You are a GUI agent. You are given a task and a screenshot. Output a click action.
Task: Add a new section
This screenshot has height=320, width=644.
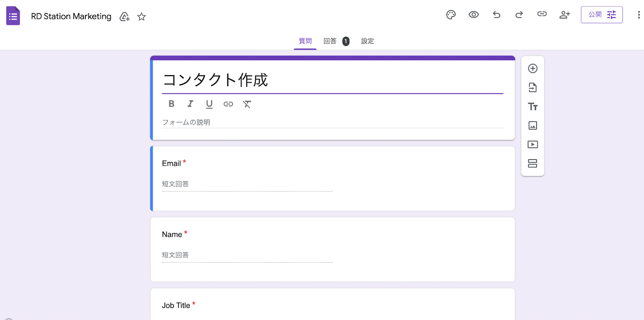pyautogui.click(x=533, y=163)
